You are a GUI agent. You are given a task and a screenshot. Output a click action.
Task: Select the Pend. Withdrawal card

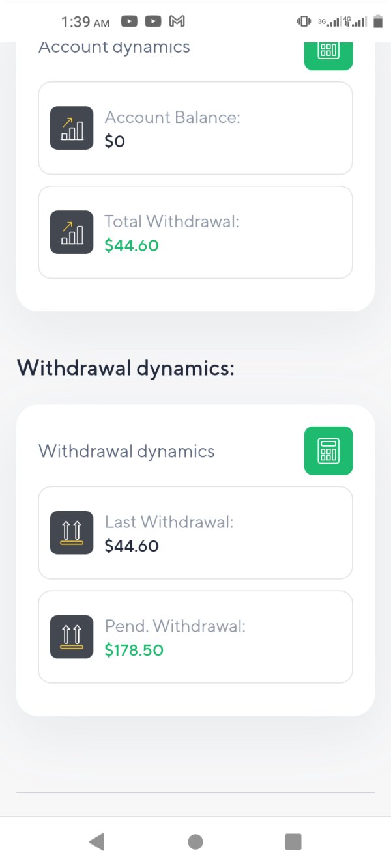195,637
